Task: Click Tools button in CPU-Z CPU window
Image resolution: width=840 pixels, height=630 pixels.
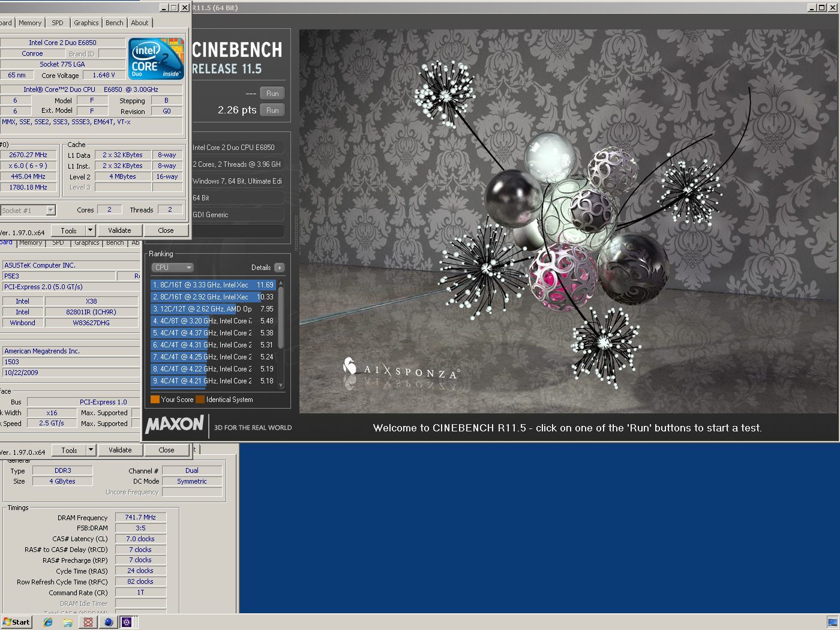Action: pos(68,230)
